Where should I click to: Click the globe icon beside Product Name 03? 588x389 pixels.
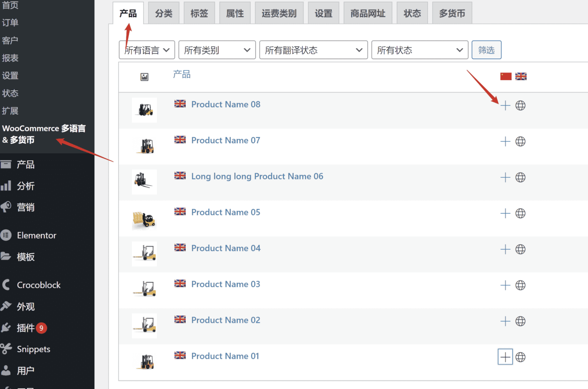click(x=520, y=285)
